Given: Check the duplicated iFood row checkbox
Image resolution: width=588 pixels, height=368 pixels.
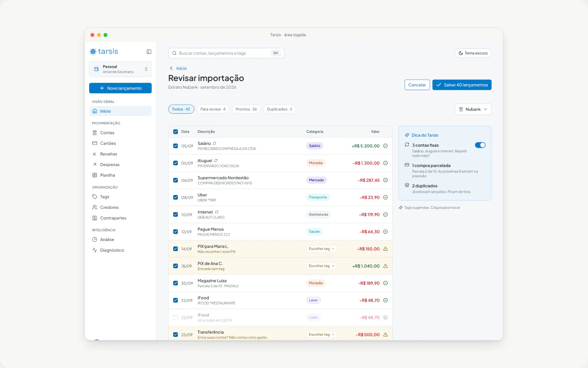Looking at the screenshot, I should (175, 317).
